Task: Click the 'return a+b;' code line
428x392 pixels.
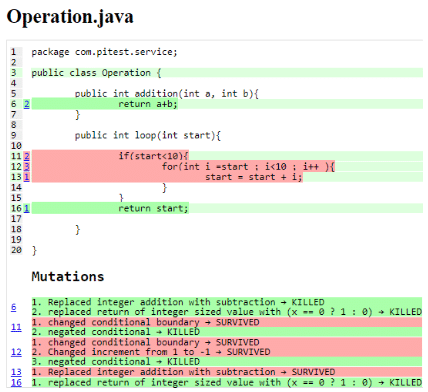Action: 148,104
